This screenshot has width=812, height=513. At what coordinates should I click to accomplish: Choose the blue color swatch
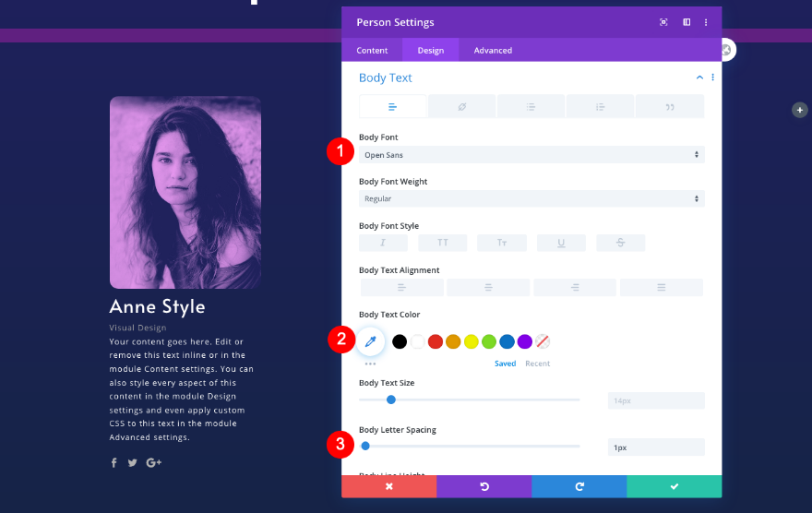[x=507, y=341]
